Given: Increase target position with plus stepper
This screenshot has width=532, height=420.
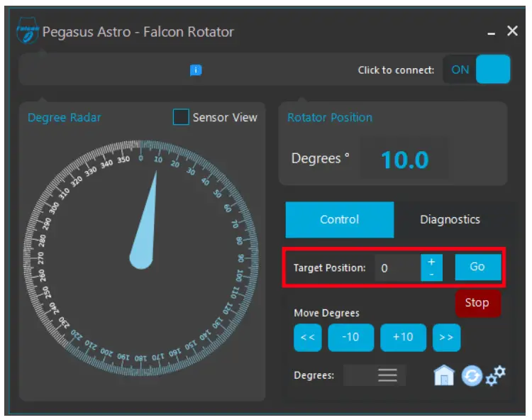Looking at the screenshot, I should click(431, 262).
